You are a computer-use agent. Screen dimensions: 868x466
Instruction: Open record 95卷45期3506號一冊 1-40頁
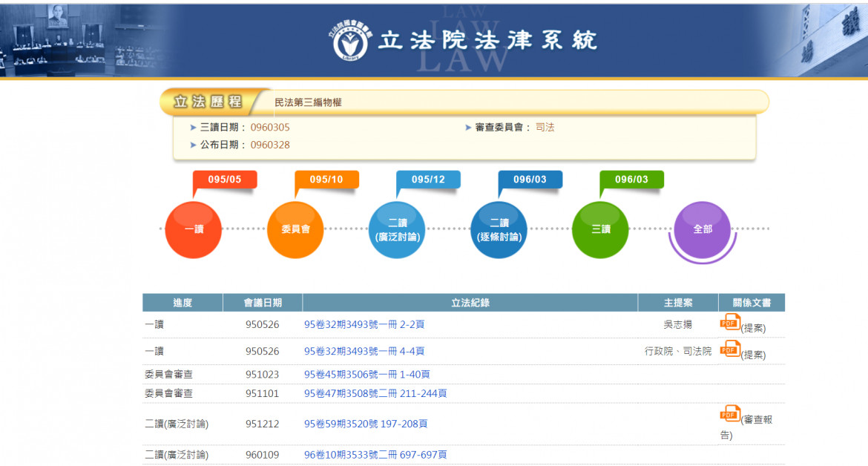(x=366, y=375)
